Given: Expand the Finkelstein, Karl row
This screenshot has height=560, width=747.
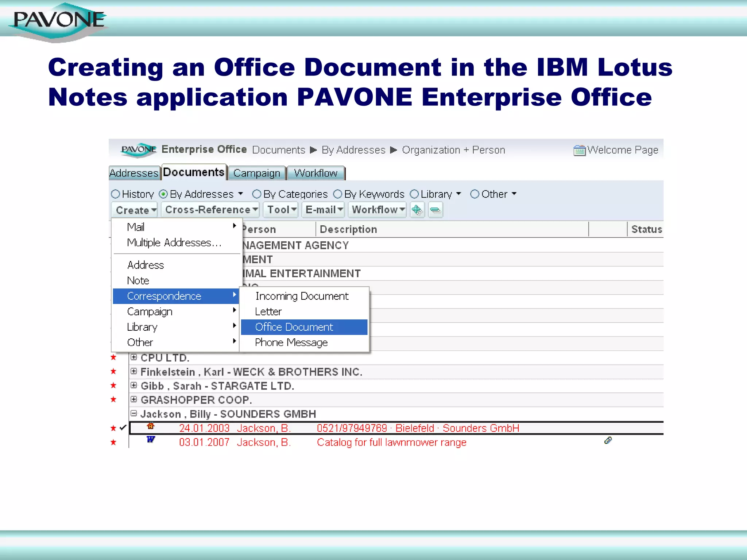Looking at the screenshot, I should click(x=134, y=372).
